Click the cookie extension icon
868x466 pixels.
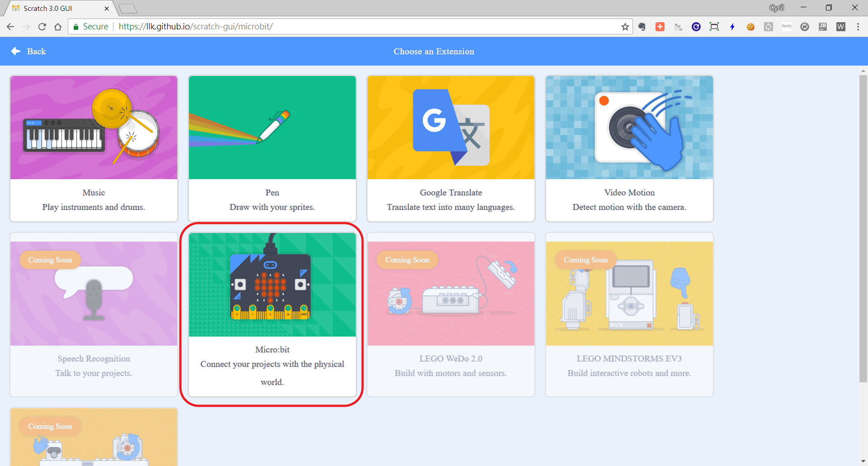pos(750,27)
